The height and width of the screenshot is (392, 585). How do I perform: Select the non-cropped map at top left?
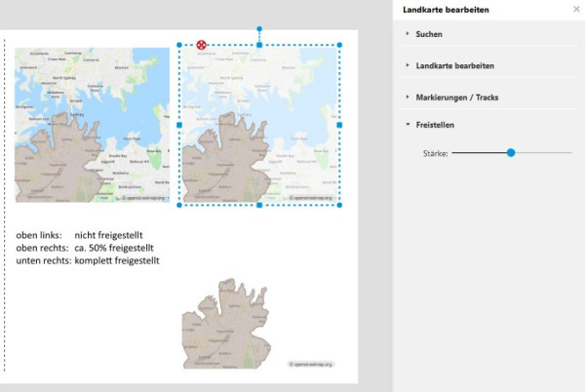pyautogui.click(x=93, y=125)
